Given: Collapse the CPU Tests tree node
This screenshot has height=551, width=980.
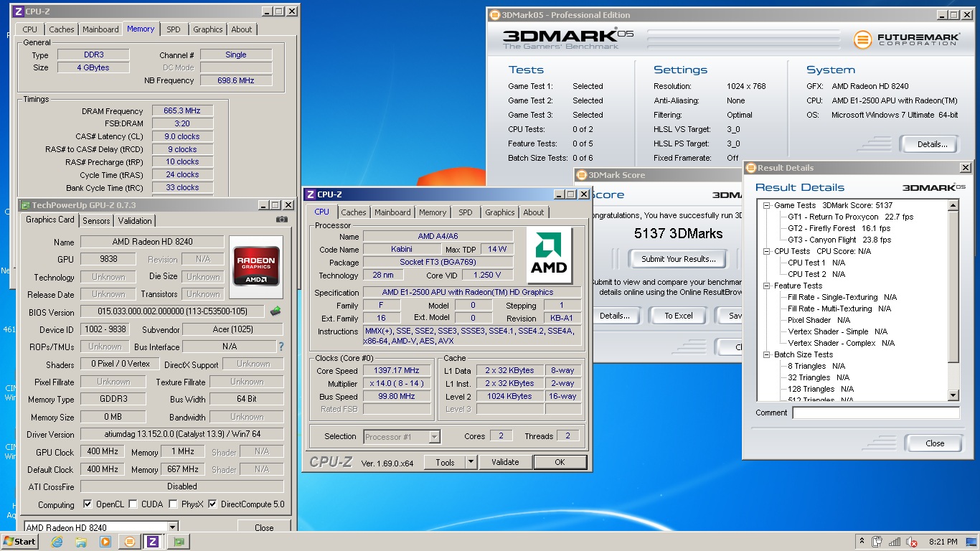Looking at the screenshot, I should [766, 251].
